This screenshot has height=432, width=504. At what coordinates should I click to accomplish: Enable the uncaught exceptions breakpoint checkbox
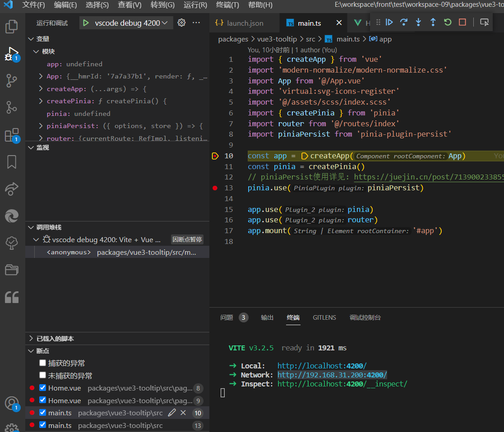[42, 375]
